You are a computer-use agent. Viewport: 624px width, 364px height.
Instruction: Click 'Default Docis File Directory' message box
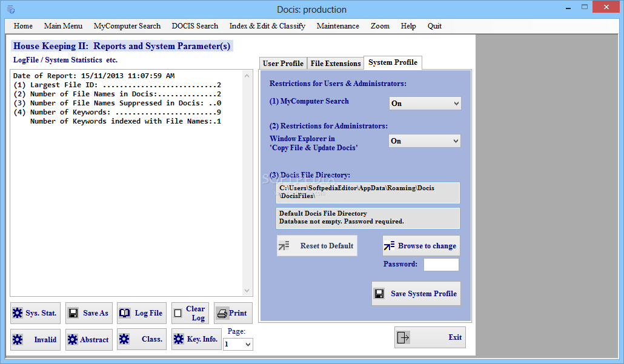point(368,218)
